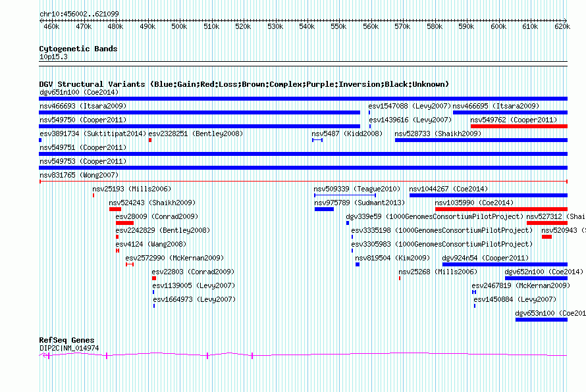Click the nsv5487 (Kidd2008) label
Screen dimensions: 586x392
(x=347, y=134)
